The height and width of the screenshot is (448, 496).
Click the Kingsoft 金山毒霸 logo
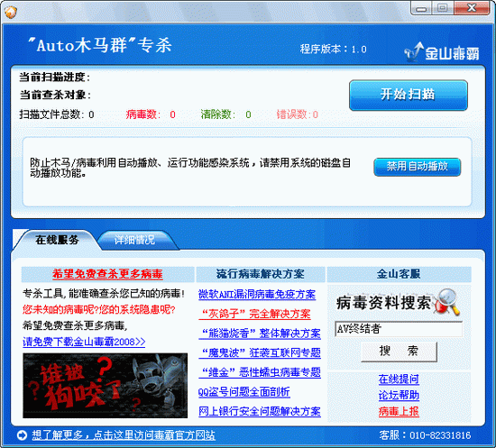pos(442,52)
